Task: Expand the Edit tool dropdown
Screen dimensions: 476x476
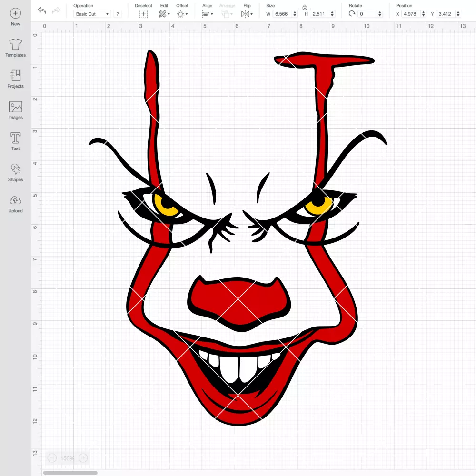Action: pyautogui.click(x=164, y=14)
